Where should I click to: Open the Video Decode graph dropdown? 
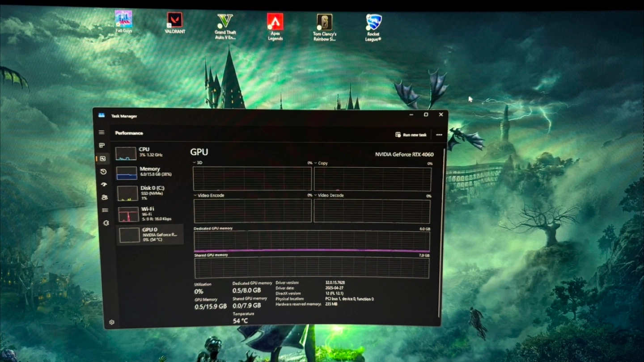point(329,195)
